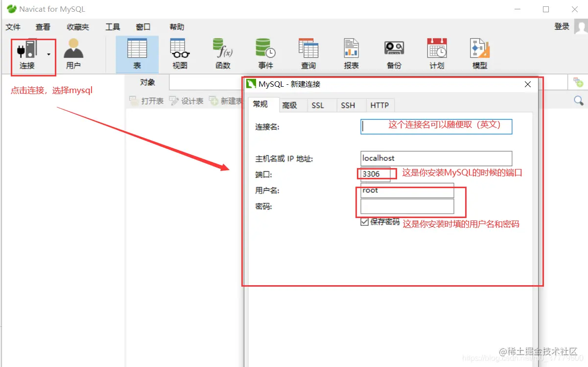Open the 文件 menu

pyautogui.click(x=13, y=27)
